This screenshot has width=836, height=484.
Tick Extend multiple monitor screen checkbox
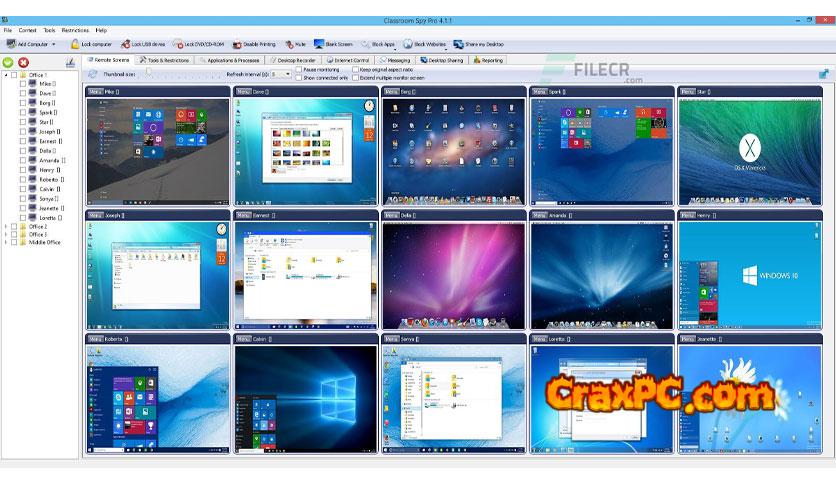tap(355, 78)
